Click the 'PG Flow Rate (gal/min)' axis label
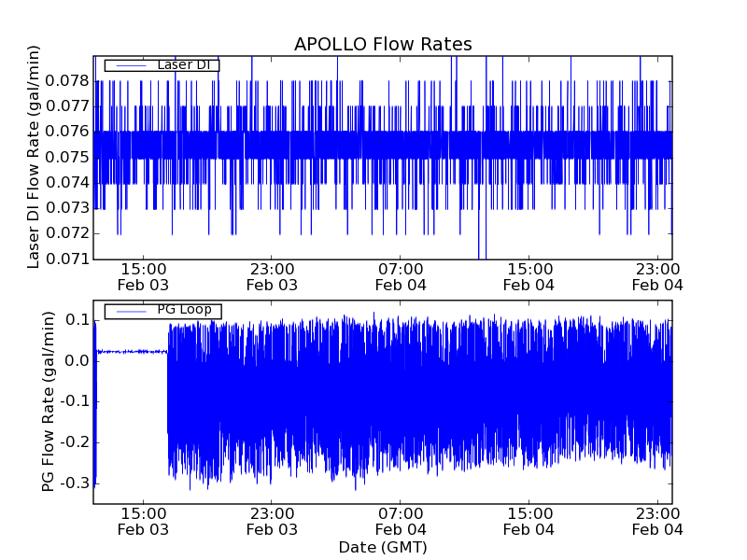The height and width of the screenshot is (560, 747). tap(48, 402)
